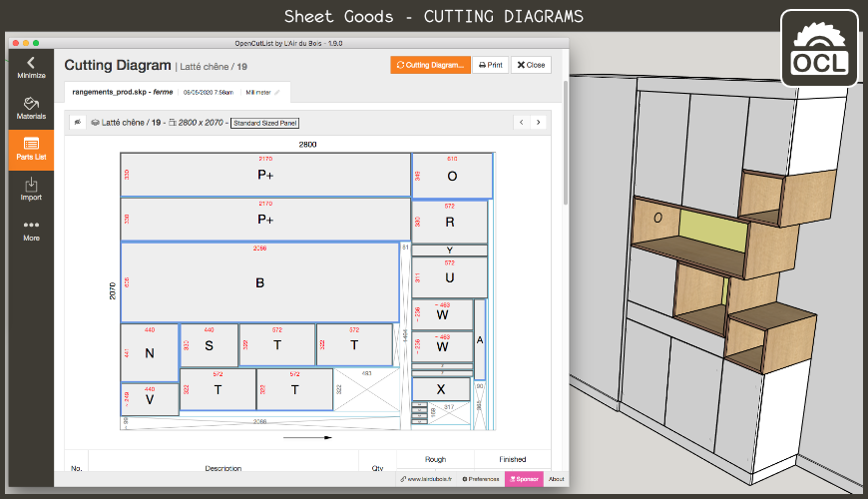The height and width of the screenshot is (499, 868).
Task: Open the Import section in sidebar
Action: 31,190
